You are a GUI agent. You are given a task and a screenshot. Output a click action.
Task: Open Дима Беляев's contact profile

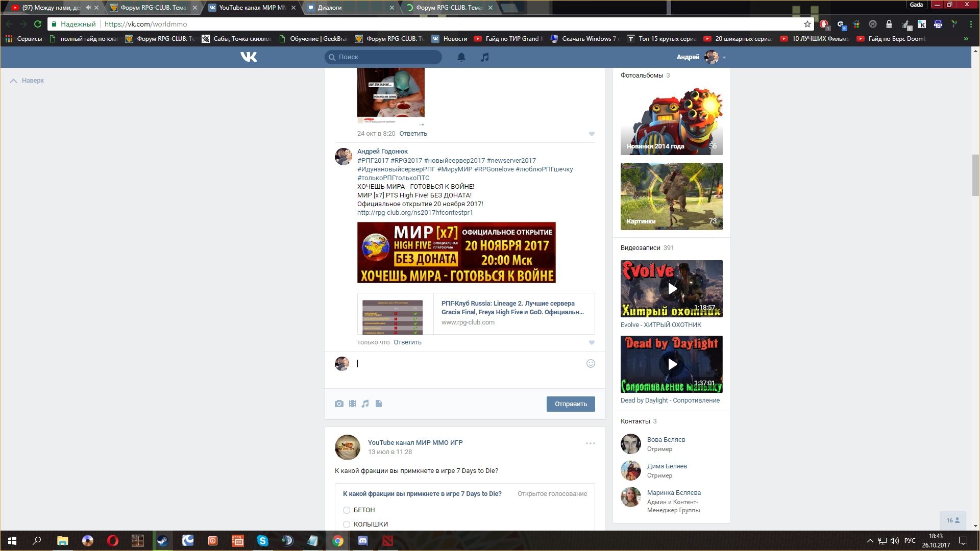pyautogui.click(x=667, y=466)
